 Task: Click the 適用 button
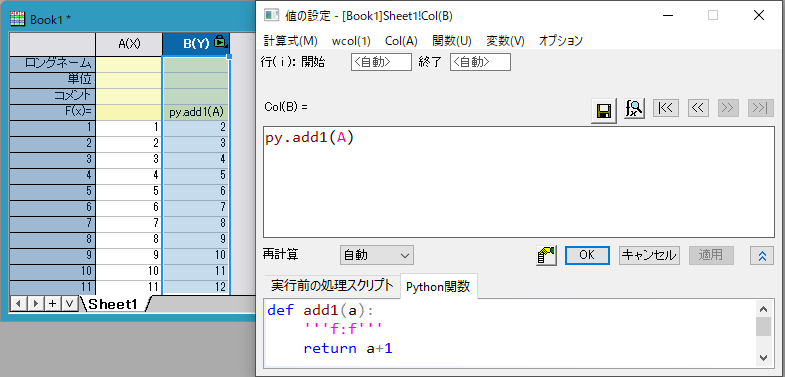point(711,255)
